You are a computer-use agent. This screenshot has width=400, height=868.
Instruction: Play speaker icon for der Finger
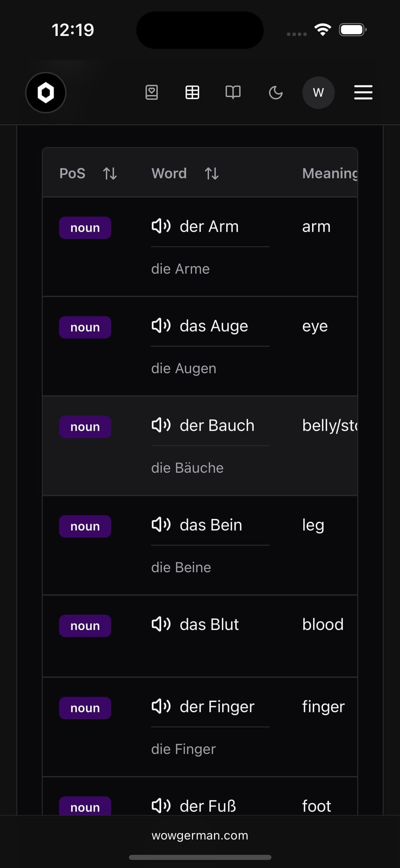point(161,706)
